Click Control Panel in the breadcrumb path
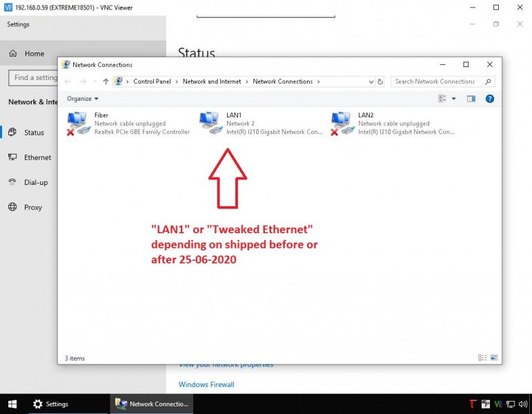 point(152,81)
